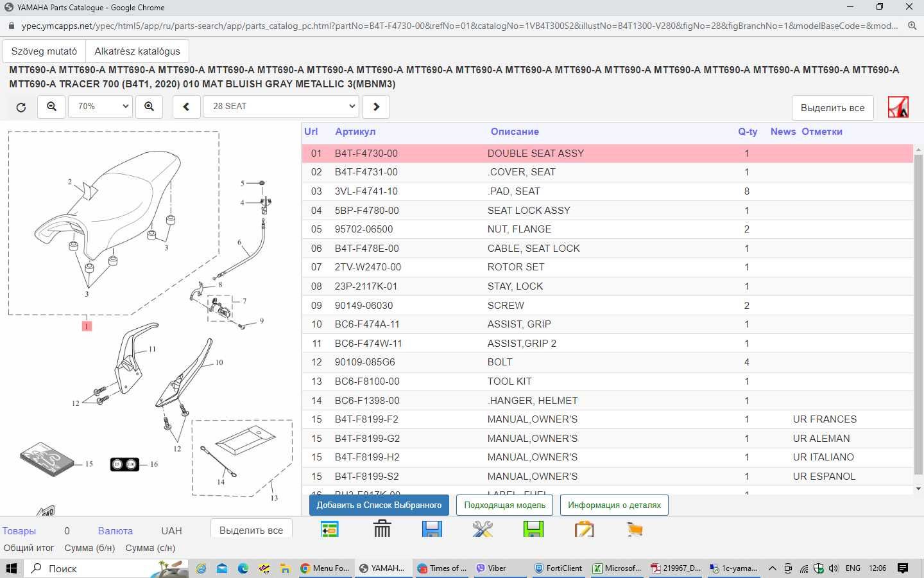The width and height of the screenshot is (924, 578).
Task: Click the blue floppy disk save icon
Action: point(432,529)
